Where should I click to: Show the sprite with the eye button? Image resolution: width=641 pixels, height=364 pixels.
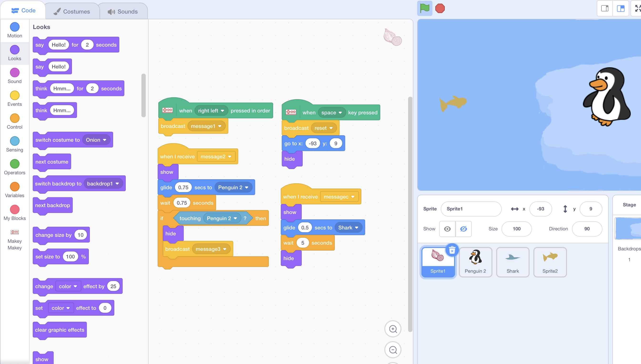447,229
